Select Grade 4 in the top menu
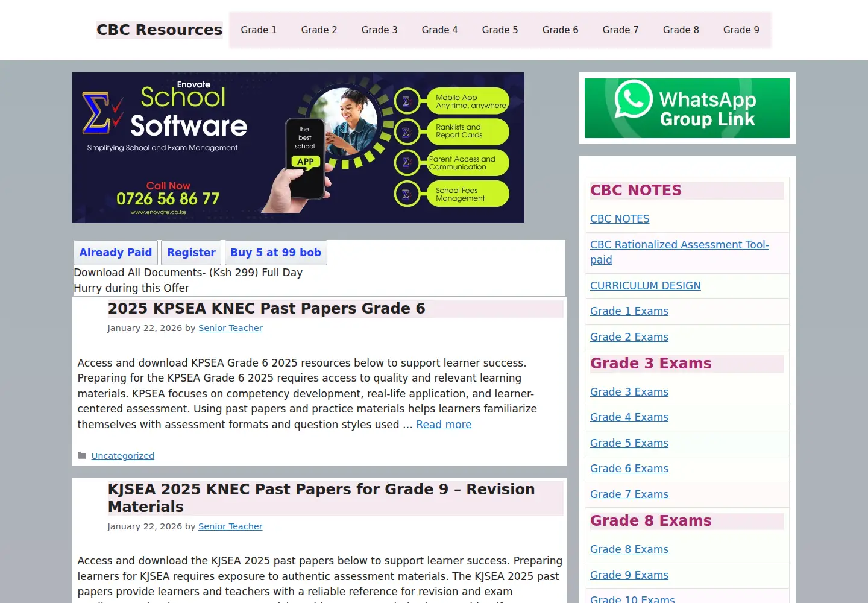This screenshot has width=868, height=603. 439,30
